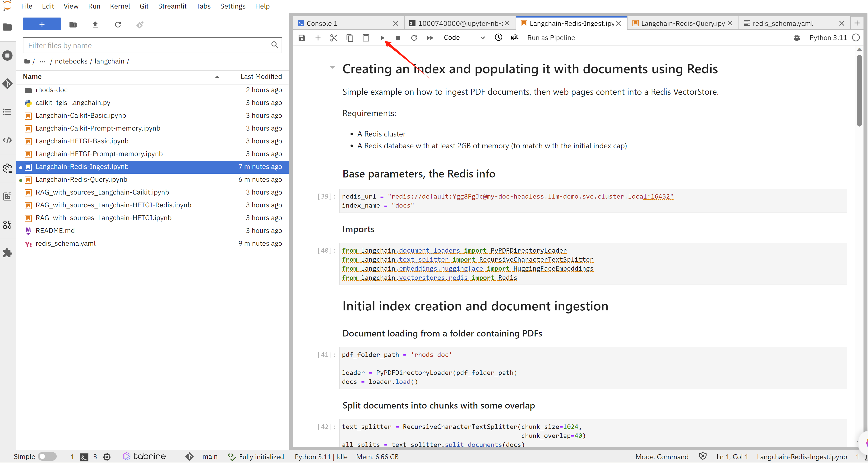Toggle Simple interface mode switch
The image size is (868, 463).
[x=47, y=456]
